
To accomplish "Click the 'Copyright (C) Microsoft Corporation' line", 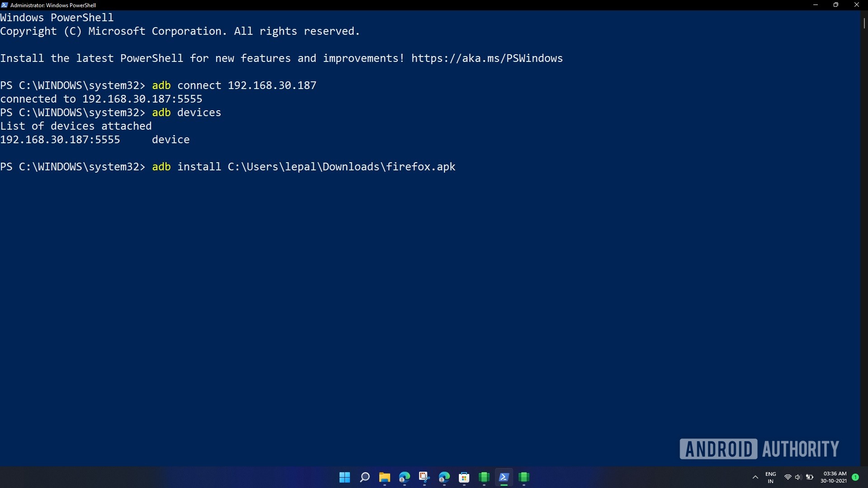I will [x=180, y=31].
